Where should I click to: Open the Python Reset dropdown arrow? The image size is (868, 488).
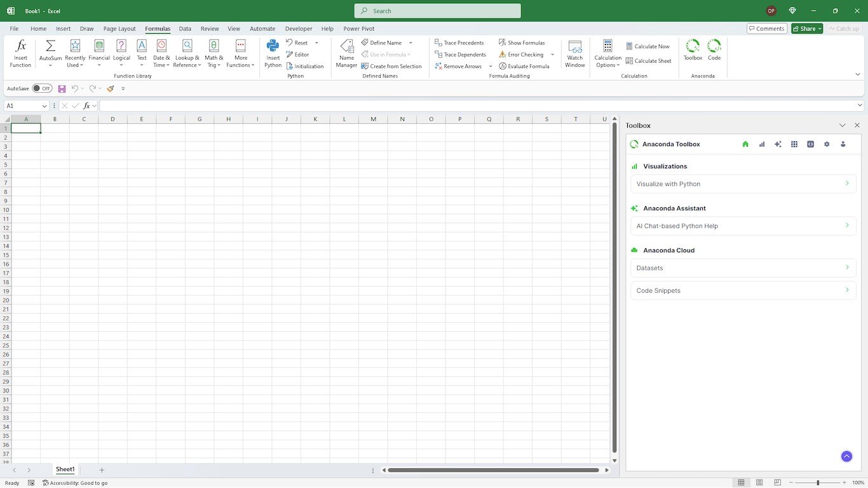pyautogui.click(x=316, y=43)
